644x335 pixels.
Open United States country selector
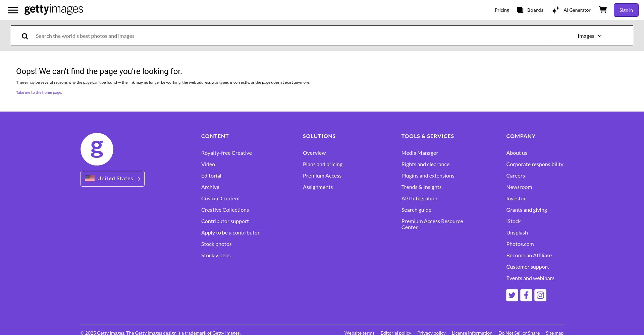pyautogui.click(x=112, y=179)
